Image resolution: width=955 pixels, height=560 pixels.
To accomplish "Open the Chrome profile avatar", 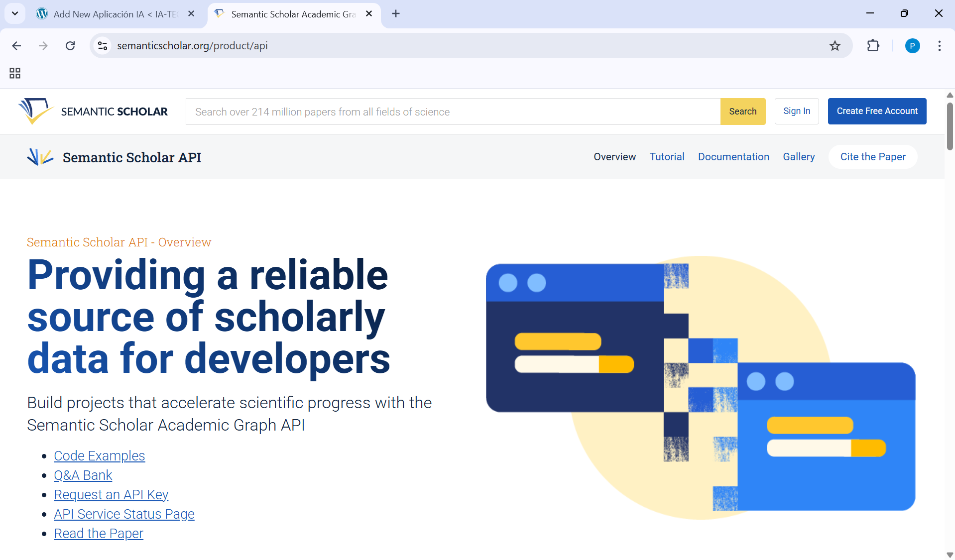I will 912,46.
